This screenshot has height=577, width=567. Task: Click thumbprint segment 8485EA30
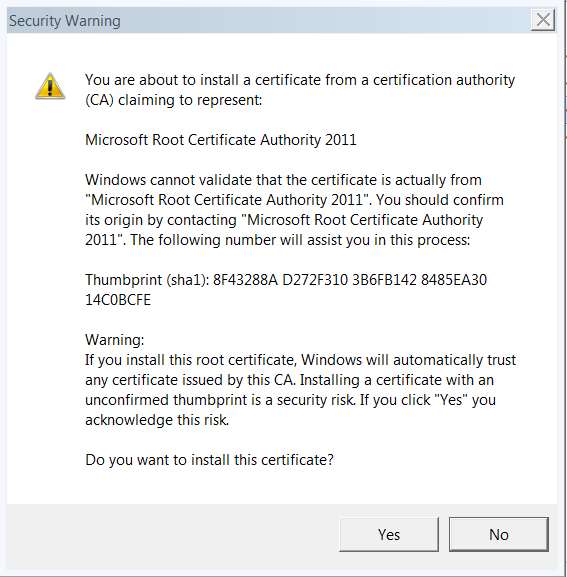[x=454, y=280]
